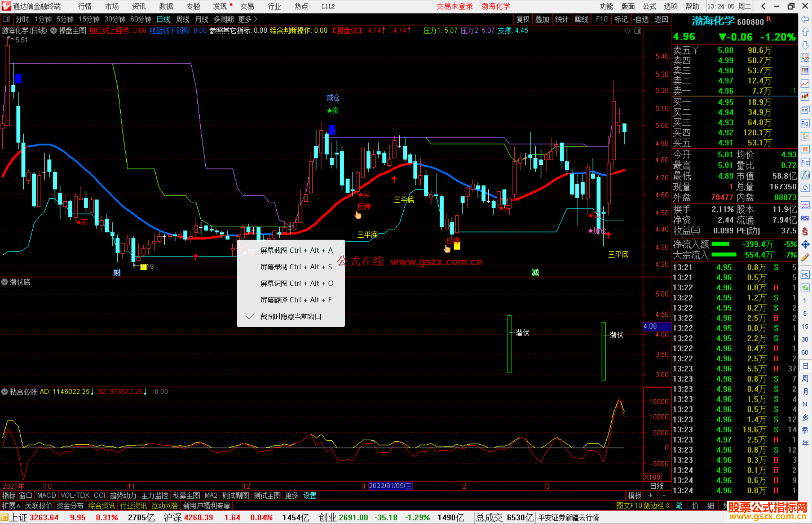Screen dimensions: 812x524
Task: Select 屏幕截图 Ctrl+Alt+A menu entry
Action: [x=291, y=251]
